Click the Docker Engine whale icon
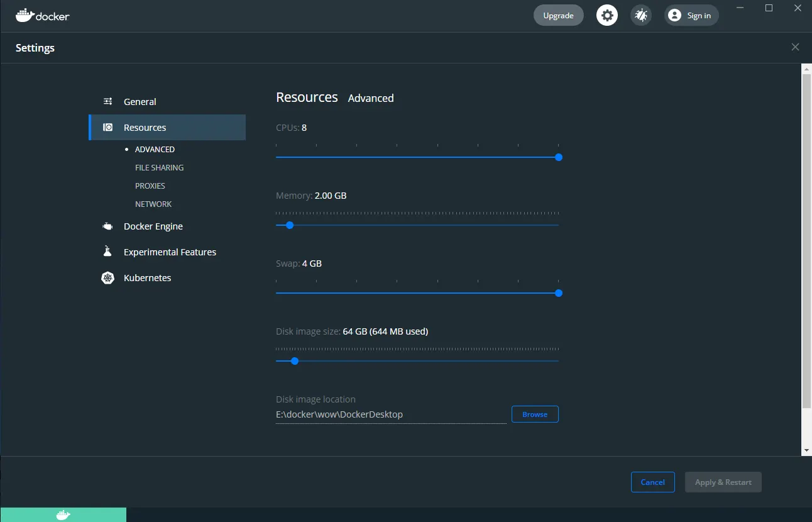 (108, 226)
